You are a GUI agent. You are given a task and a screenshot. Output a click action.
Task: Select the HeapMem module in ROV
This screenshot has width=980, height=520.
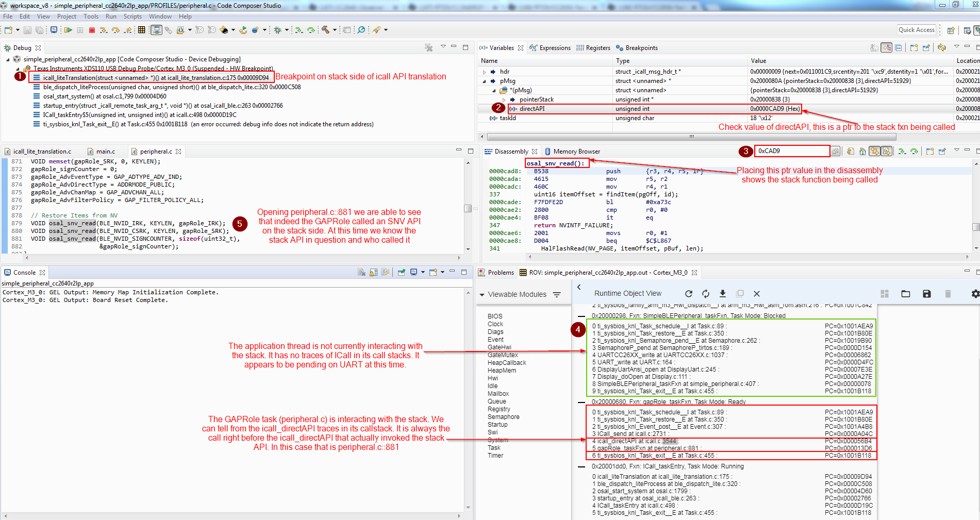[x=502, y=371]
